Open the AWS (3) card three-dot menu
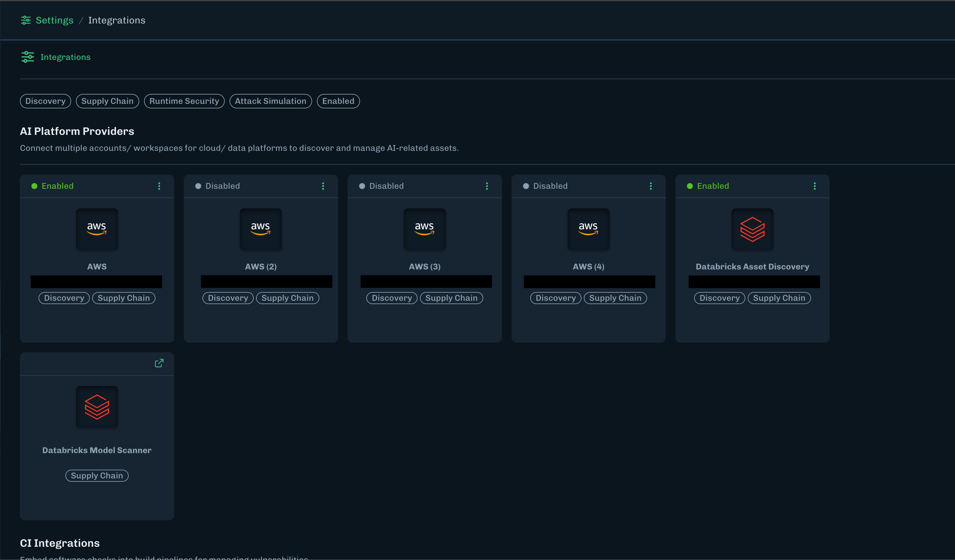This screenshot has height=560, width=955. point(487,186)
